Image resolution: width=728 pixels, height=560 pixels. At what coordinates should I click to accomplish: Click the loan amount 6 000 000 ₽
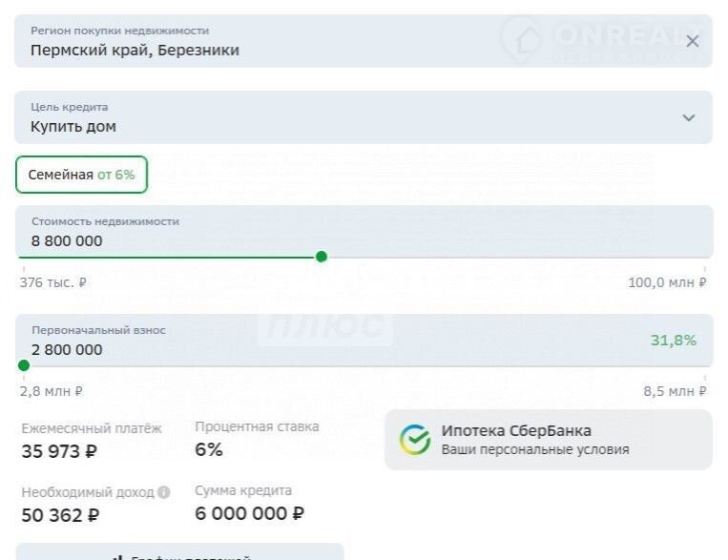tap(249, 514)
